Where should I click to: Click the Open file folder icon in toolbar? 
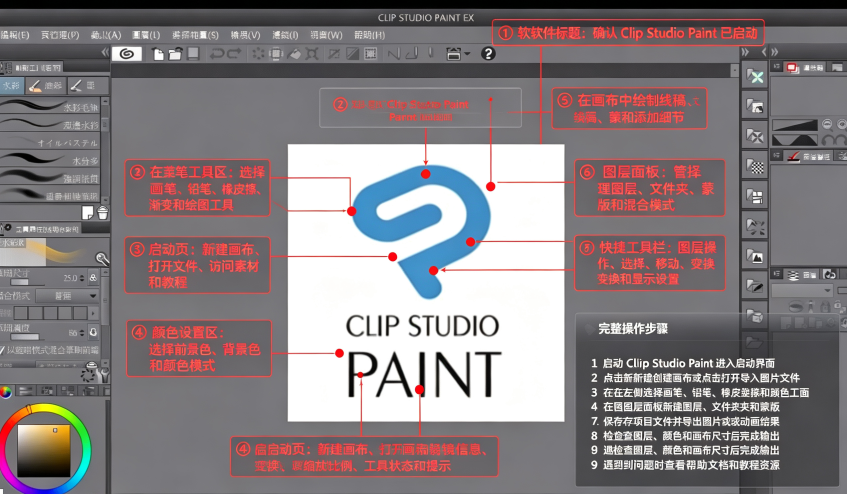click(175, 53)
